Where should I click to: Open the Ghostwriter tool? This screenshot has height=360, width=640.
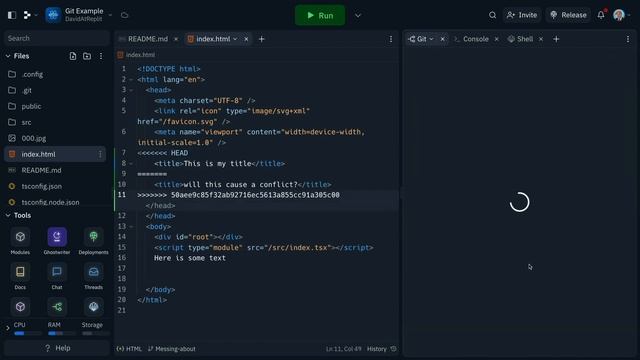[x=57, y=241]
